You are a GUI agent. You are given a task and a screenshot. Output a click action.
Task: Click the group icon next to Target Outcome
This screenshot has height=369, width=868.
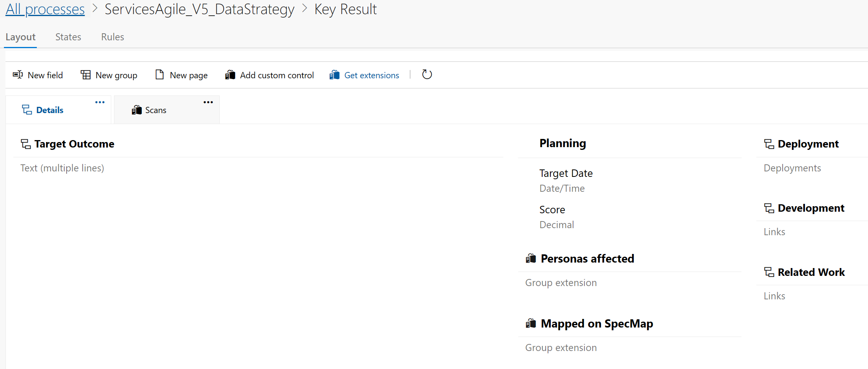(25, 144)
